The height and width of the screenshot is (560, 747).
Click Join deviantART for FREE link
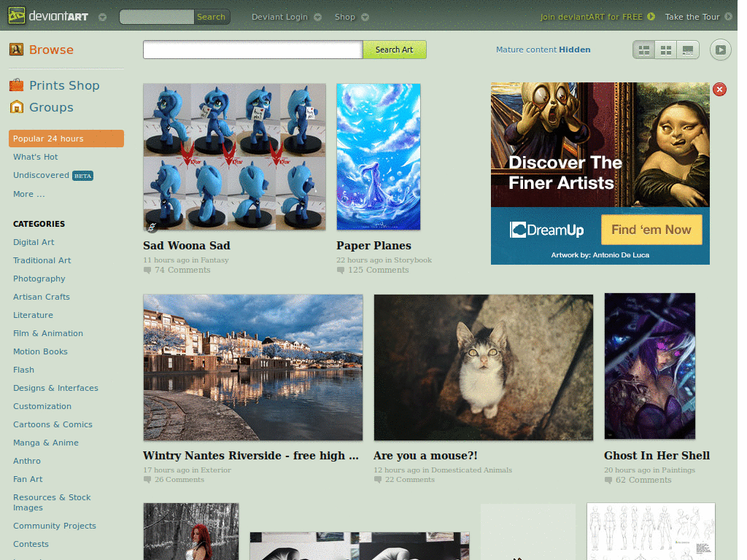click(x=591, y=17)
